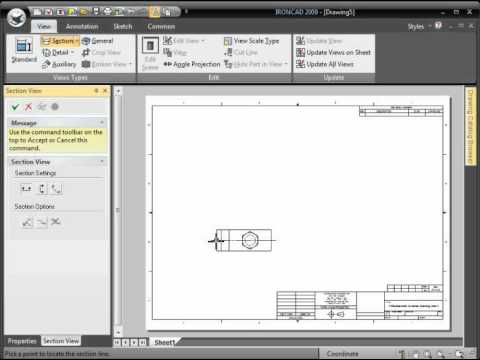
Task: Open View Scale Type option
Action: 252,41
